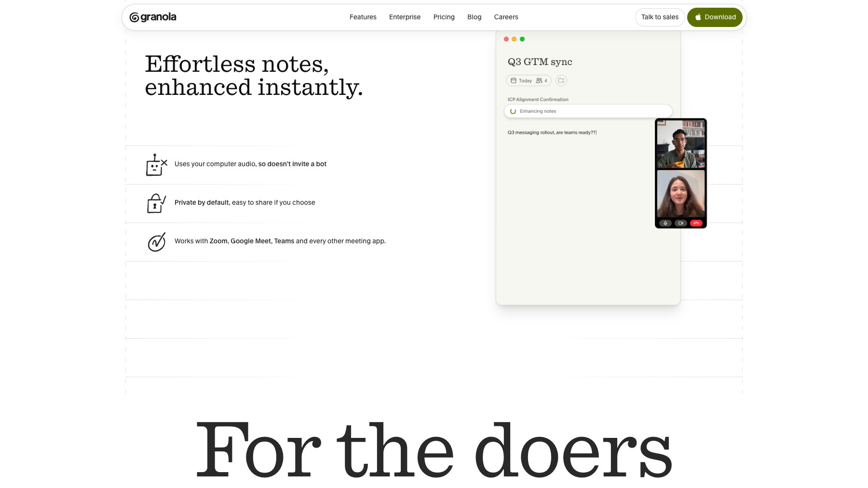Go to the Enterprise page
The height and width of the screenshot is (488, 868).
click(x=405, y=17)
